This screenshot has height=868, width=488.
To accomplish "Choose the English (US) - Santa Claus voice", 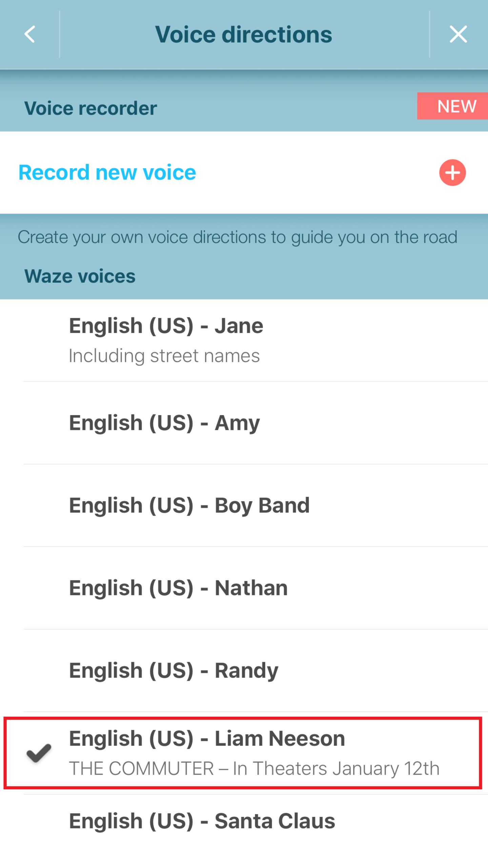I will pyautogui.click(x=202, y=821).
